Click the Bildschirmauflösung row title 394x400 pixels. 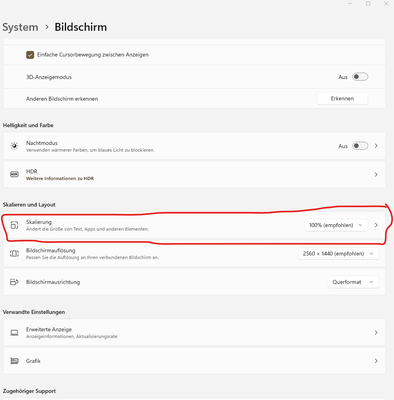[x=51, y=250]
